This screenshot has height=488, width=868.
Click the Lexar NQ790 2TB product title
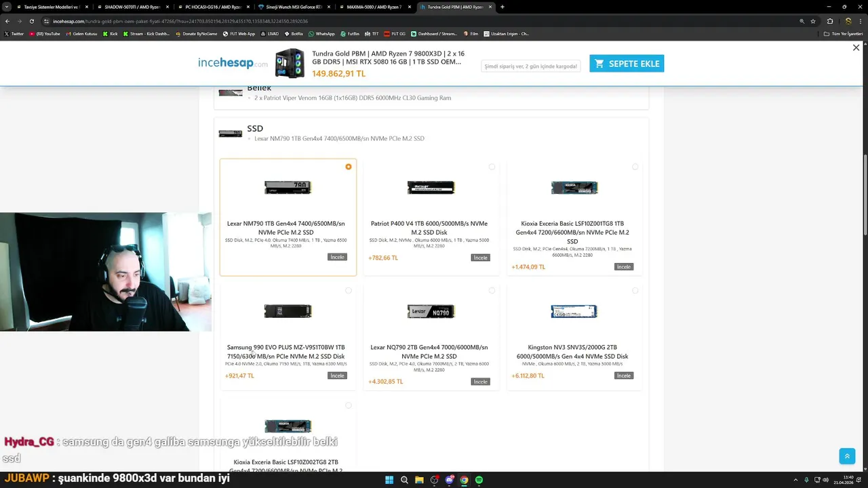[x=429, y=352]
